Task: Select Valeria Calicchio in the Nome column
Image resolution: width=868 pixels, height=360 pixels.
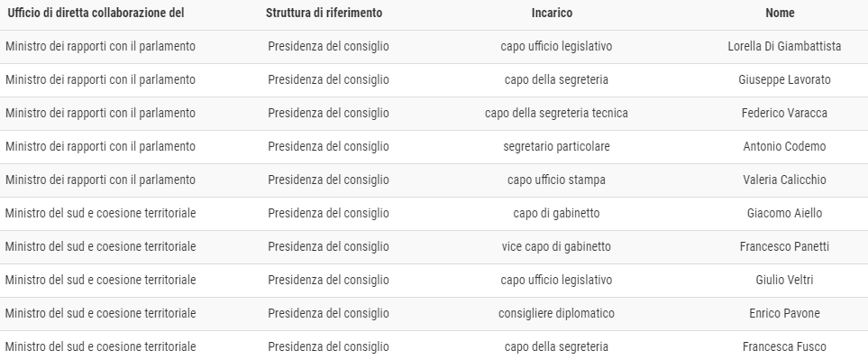Action: tap(784, 180)
